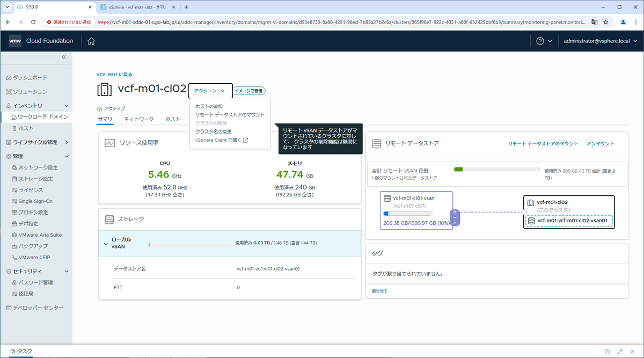Image resolution: width=644 pixels, height=358 pixels.
Task: Collapse the ローカル vSAN storage row
Action: [x=106, y=243]
